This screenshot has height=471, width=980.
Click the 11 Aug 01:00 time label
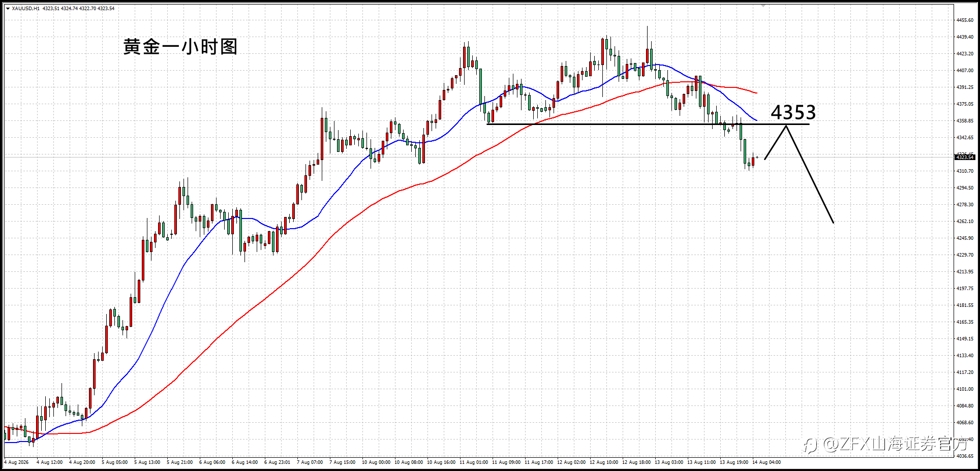click(474, 462)
